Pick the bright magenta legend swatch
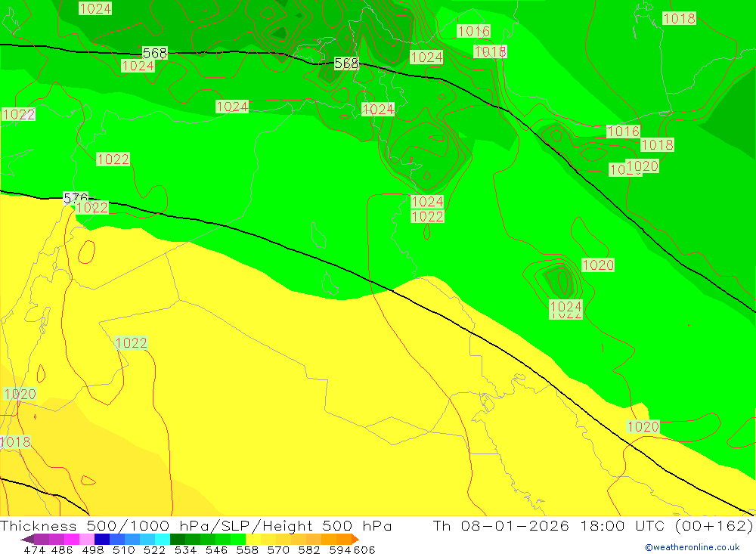This screenshot has height=554, width=756. (x=72, y=539)
